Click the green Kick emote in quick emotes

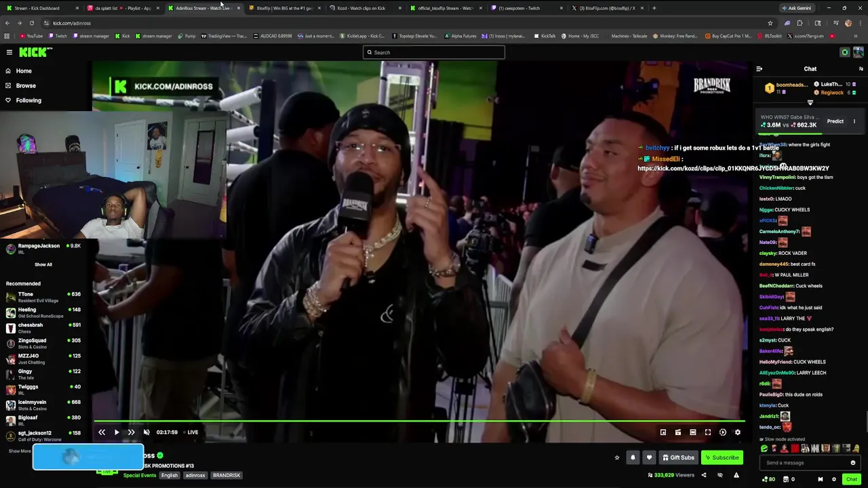pyautogui.click(x=764, y=448)
